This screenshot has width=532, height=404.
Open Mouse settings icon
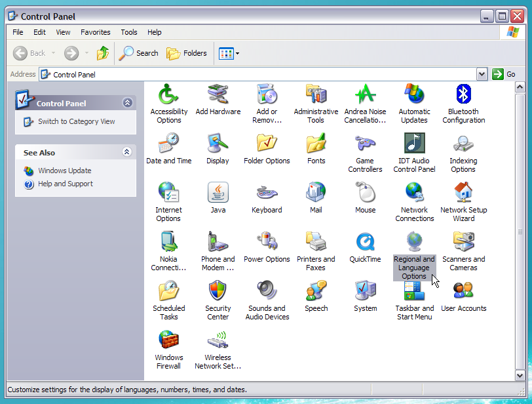(365, 193)
